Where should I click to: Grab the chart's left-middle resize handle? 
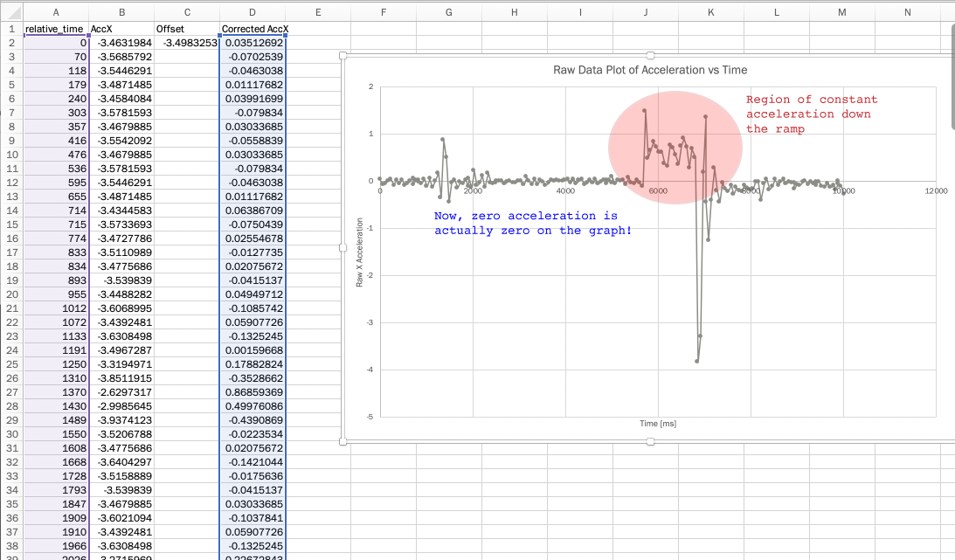[343, 248]
